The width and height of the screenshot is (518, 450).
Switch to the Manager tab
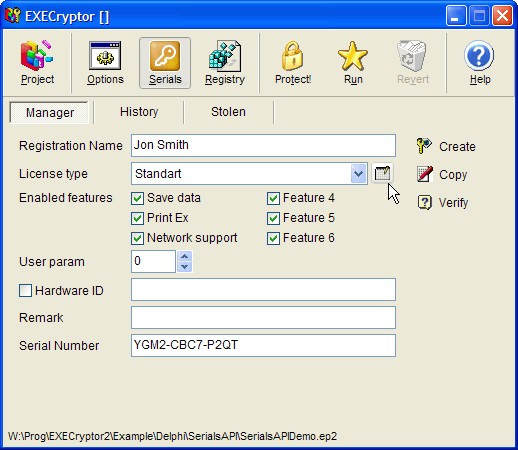(49, 112)
